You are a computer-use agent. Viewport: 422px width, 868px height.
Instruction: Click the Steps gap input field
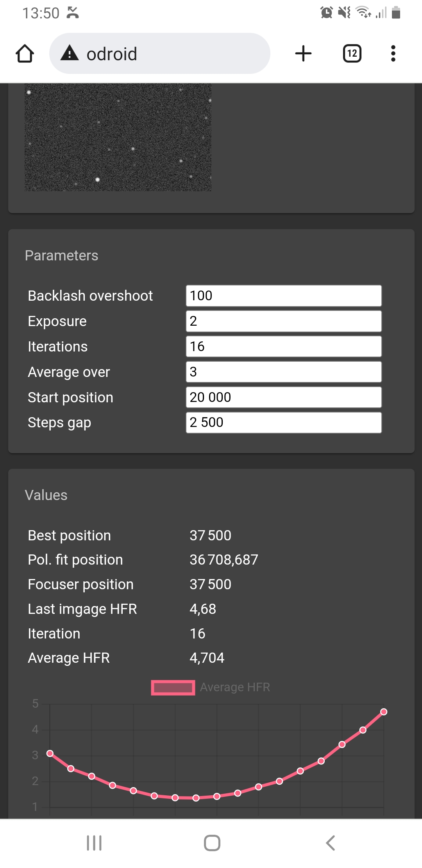[x=283, y=423]
